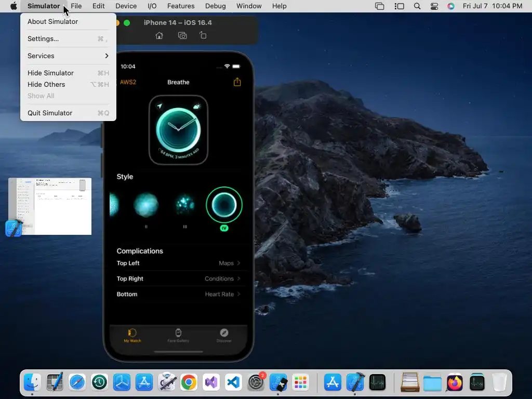532x399 pixels.
Task: Select Breathe style III
Action: [185, 205]
